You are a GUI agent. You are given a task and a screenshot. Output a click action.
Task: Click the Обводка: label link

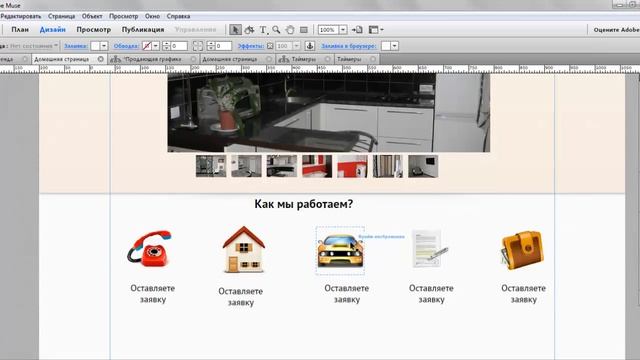[x=126, y=46]
